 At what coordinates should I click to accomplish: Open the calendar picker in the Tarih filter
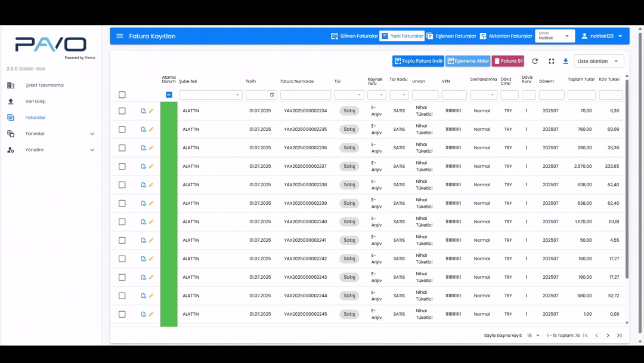pyautogui.click(x=272, y=95)
